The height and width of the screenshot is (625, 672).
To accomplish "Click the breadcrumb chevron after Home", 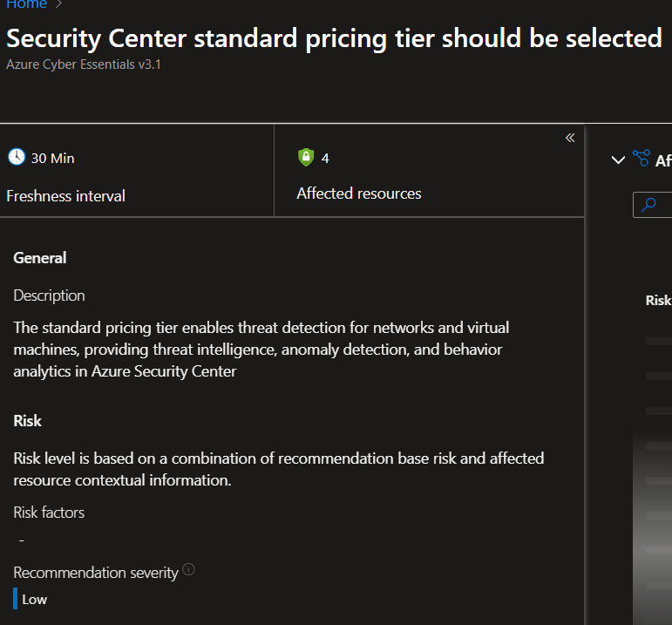I will (58, 4).
